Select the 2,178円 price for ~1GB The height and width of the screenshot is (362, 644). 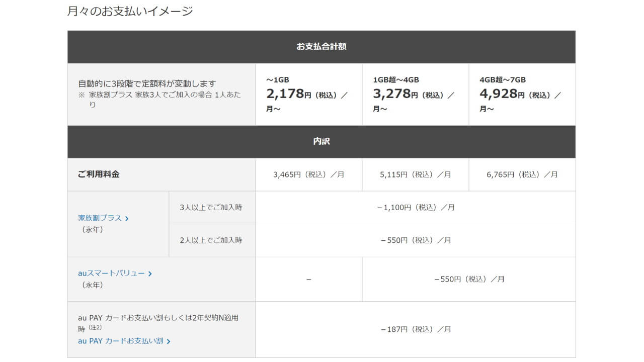(286, 94)
